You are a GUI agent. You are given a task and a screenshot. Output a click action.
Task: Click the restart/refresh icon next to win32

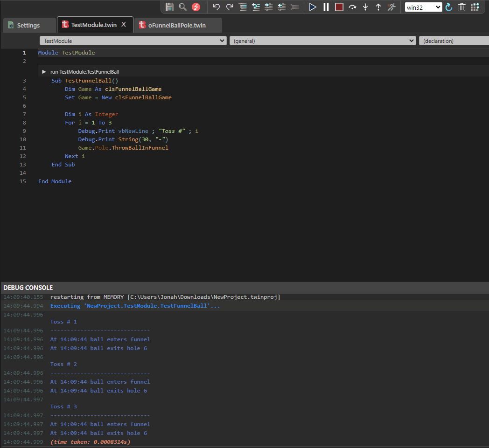coord(448,7)
